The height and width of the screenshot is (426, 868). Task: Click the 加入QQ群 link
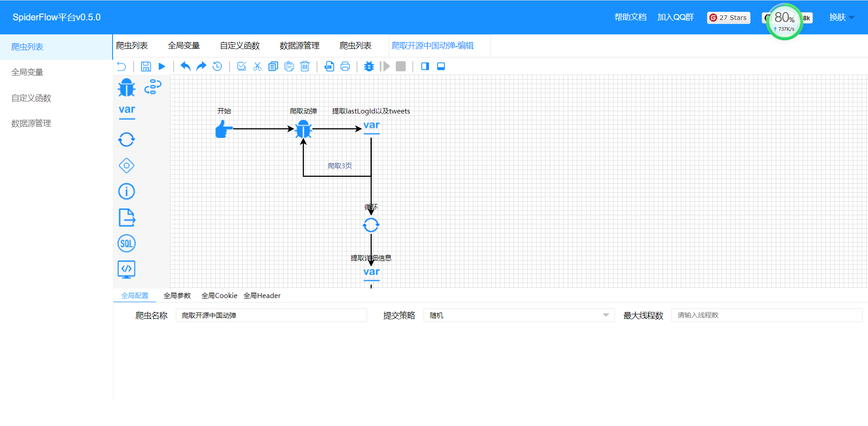click(675, 17)
